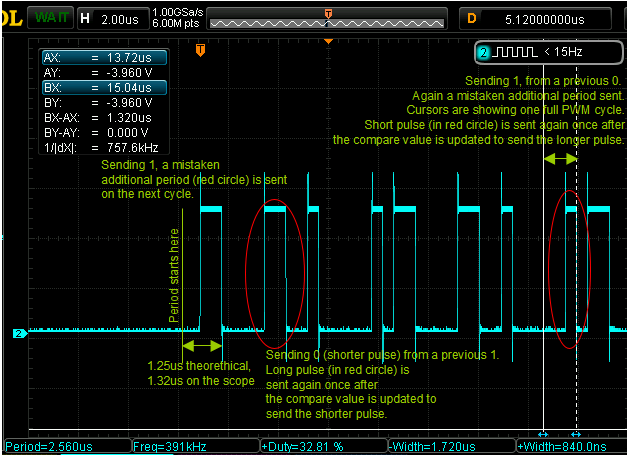Click the green double arrow at period start

click(x=203, y=345)
